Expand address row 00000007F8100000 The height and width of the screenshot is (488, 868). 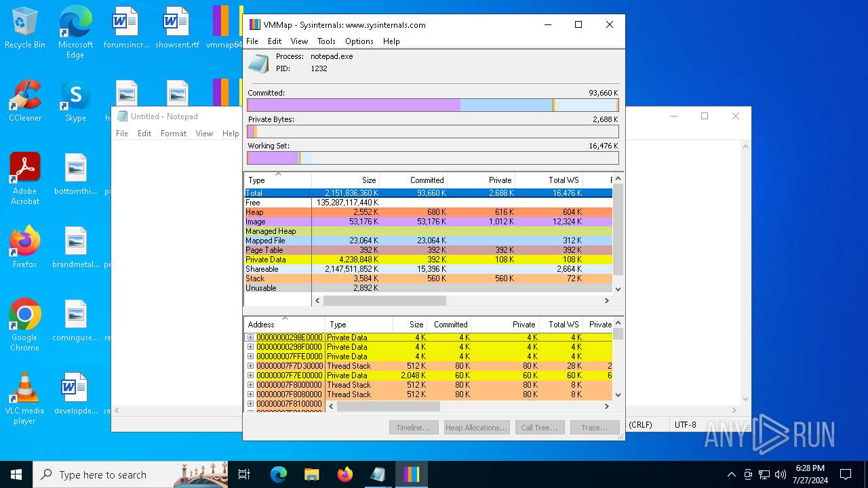(250, 404)
